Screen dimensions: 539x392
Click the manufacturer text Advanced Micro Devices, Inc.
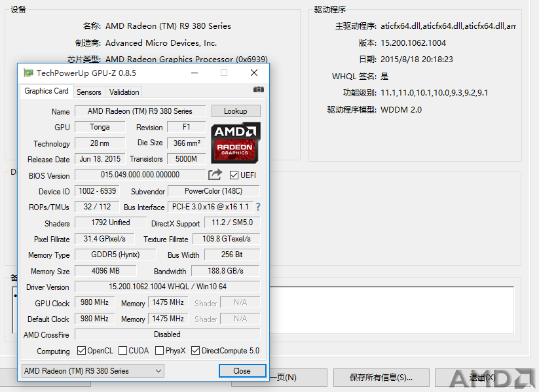pyautogui.click(x=161, y=43)
